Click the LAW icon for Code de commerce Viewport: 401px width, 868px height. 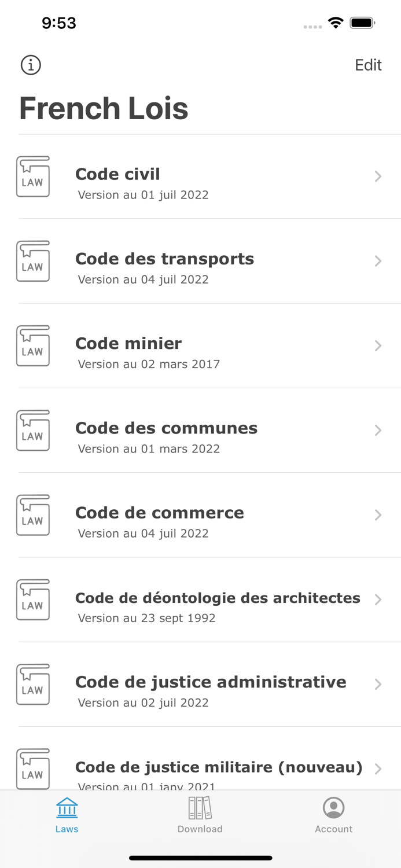[x=33, y=515]
